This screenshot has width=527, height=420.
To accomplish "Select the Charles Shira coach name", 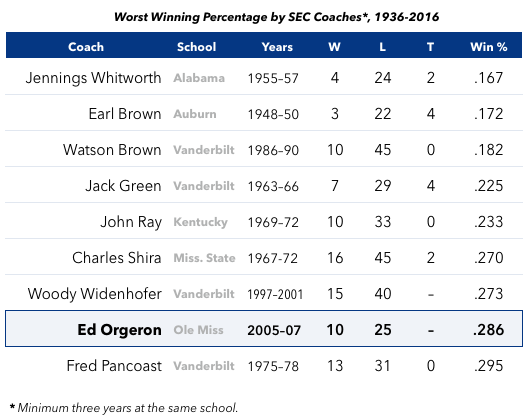I will click(x=117, y=258).
